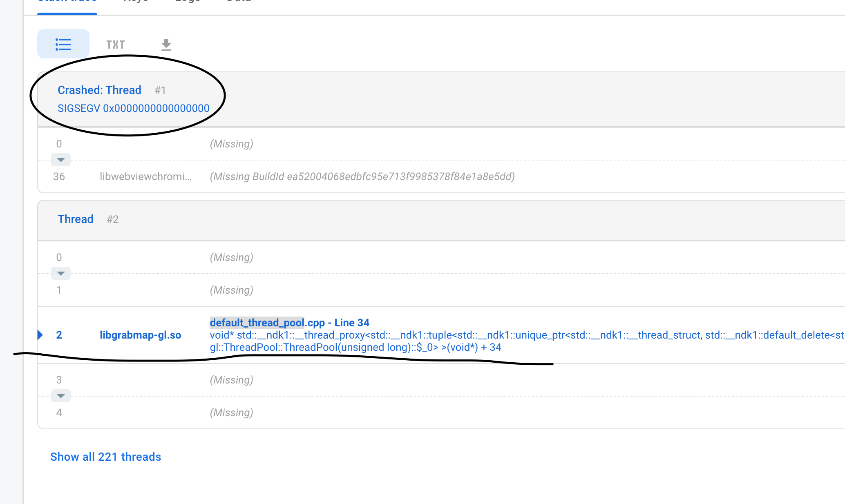Image resolution: width=845 pixels, height=504 pixels.
Task: Click gl::ThreadPool::ThreadPool function text
Action: (355, 347)
